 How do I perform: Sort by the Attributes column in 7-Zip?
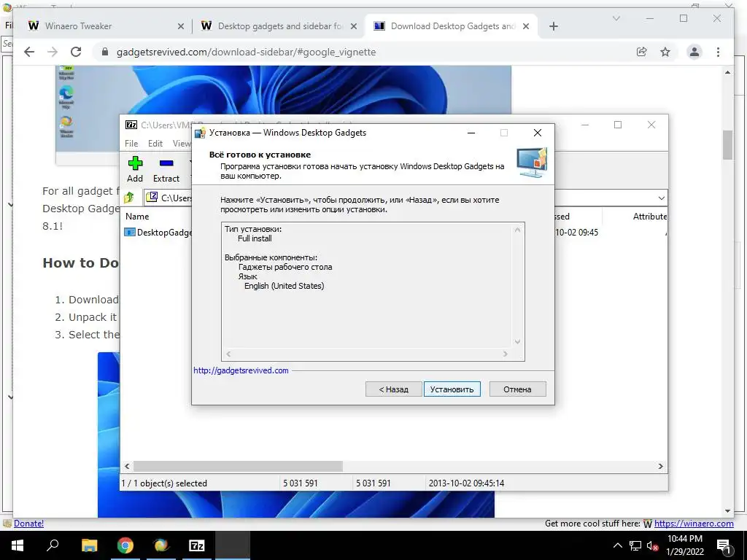[x=650, y=216]
